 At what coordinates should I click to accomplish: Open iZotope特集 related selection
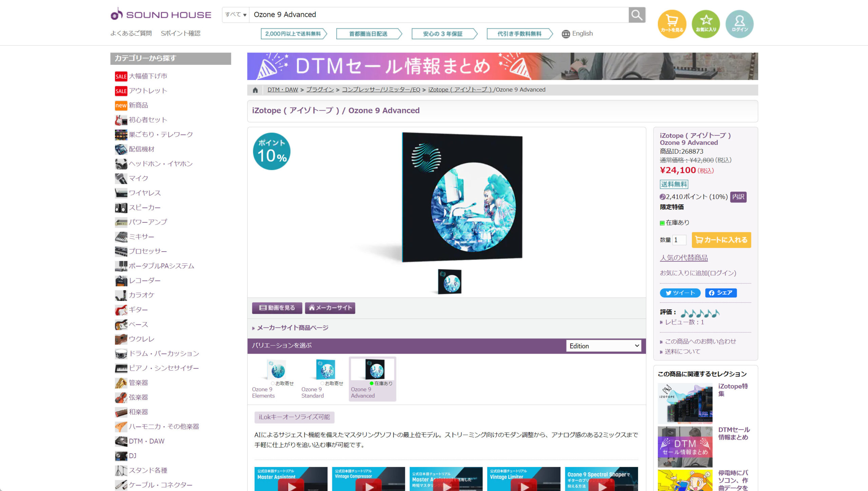[685, 404]
